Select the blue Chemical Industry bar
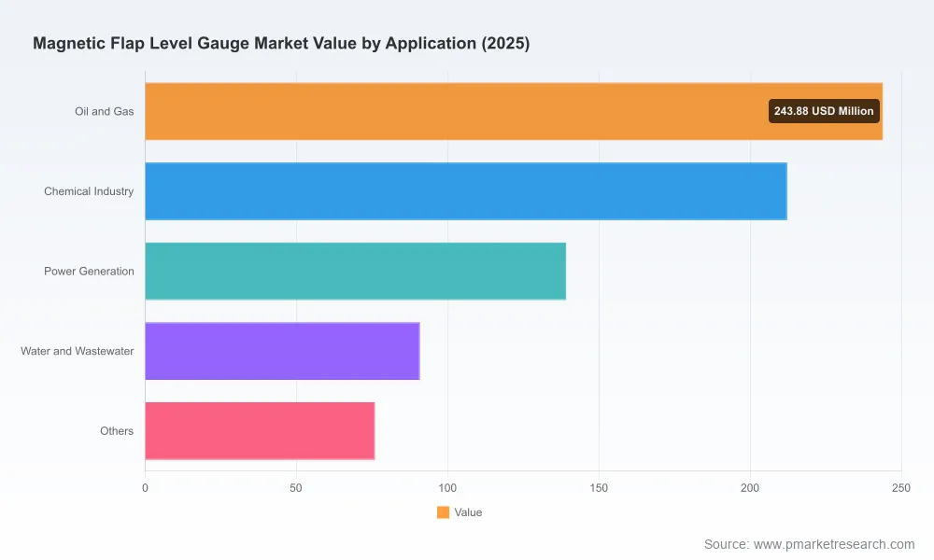 pos(466,191)
